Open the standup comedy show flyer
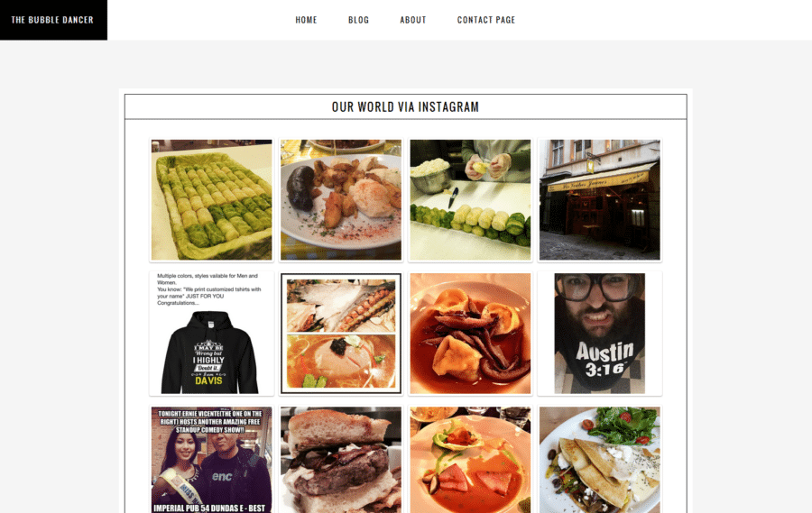The image size is (812, 513). click(211, 460)
